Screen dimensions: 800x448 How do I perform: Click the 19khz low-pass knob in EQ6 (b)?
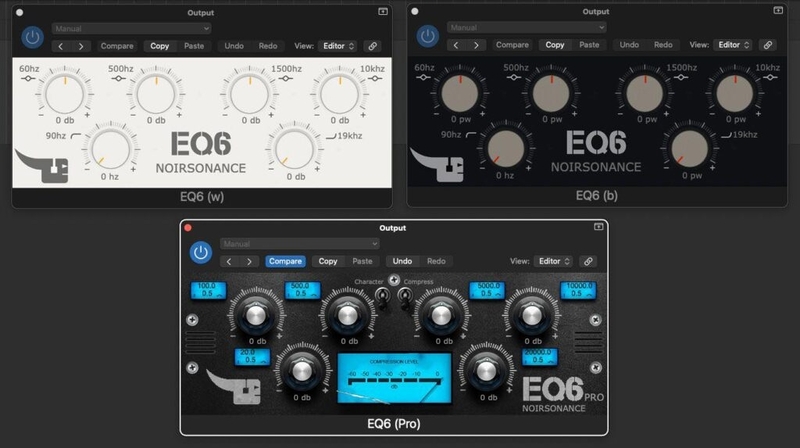tap(689, 148)
